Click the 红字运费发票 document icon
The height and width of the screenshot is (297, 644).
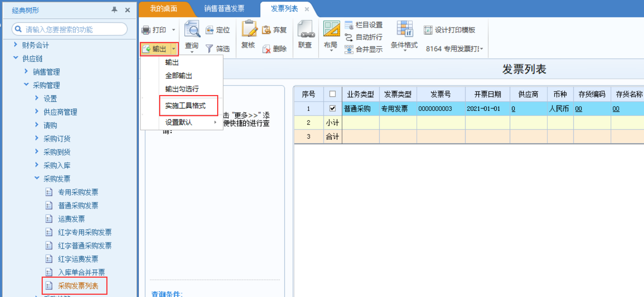[49, 259]
